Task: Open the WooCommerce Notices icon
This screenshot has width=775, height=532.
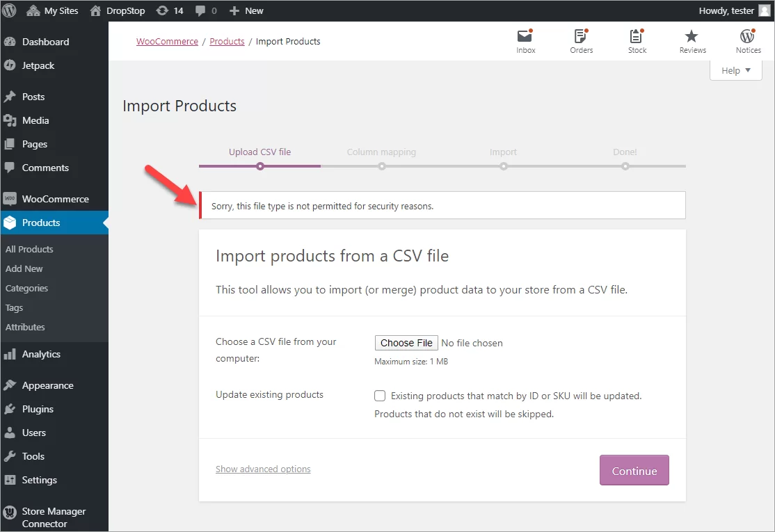Action: tap(747, 40)
